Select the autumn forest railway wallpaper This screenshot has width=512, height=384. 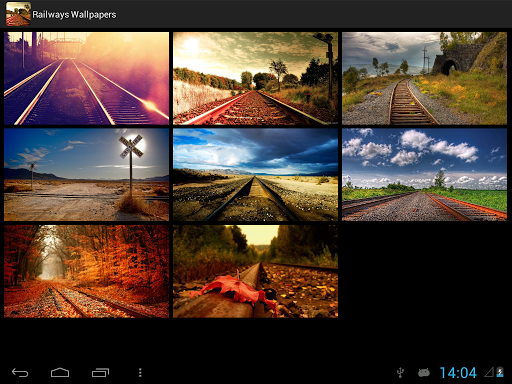(86, 271)
